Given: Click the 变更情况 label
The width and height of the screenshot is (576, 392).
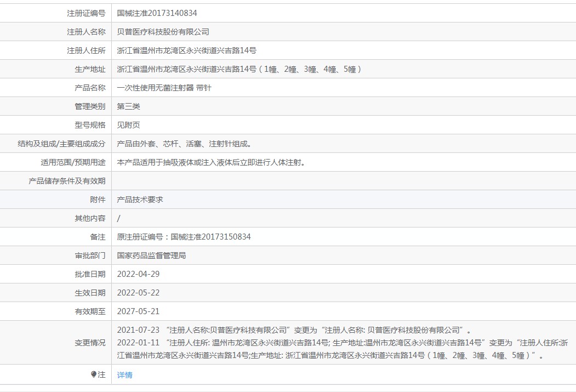Looking at the screenshot, I should [90, 343].
